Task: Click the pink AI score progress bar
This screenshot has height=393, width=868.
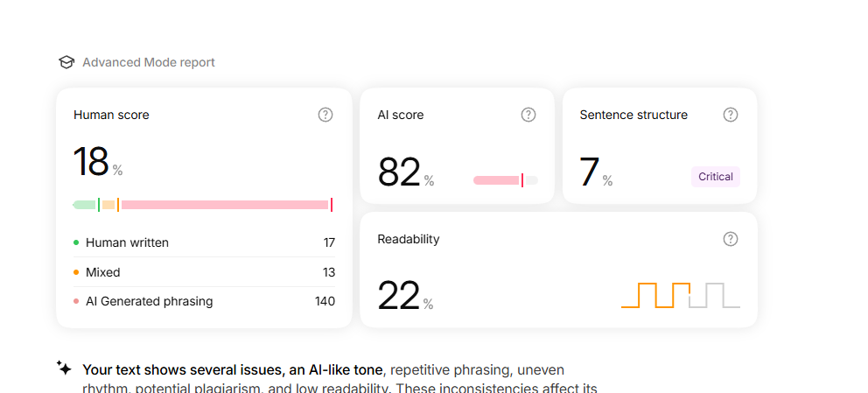Action: pyautogui.click(x=497, y=180)
